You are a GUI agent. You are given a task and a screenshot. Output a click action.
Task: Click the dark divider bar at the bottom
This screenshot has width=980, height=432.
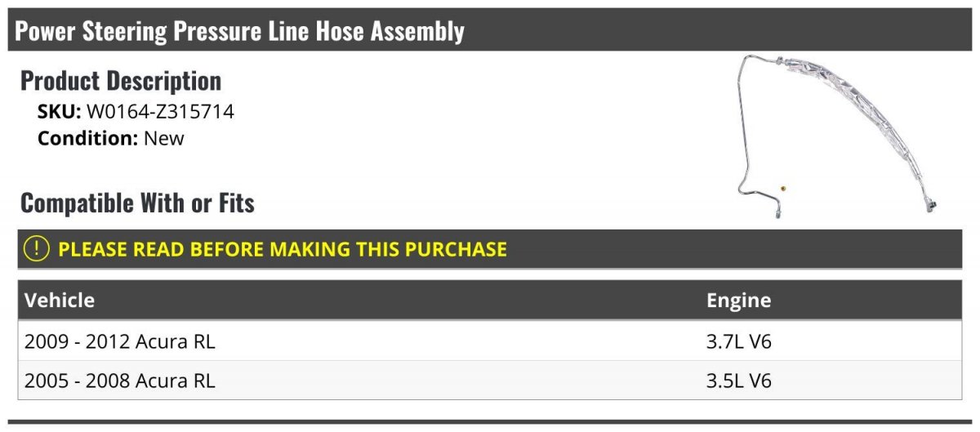coord(490,422)
